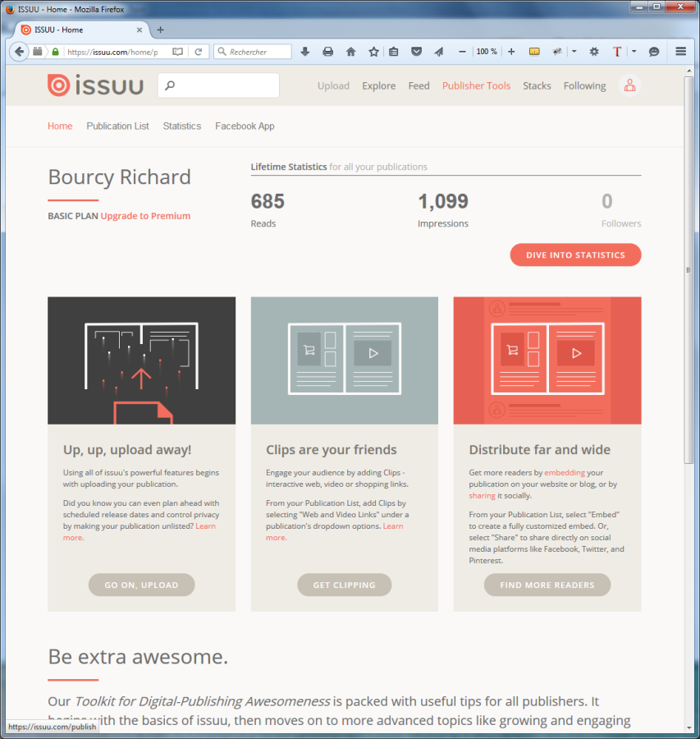
Task: Bookmark this page with the star icon
Action: click(373, 52)
